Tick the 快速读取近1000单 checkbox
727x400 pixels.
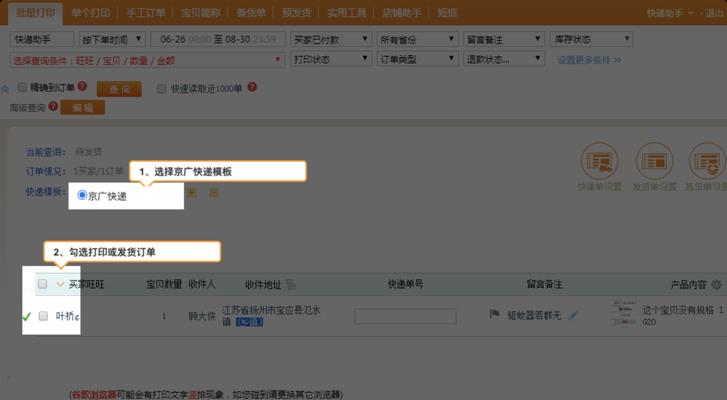coord(161,88)
